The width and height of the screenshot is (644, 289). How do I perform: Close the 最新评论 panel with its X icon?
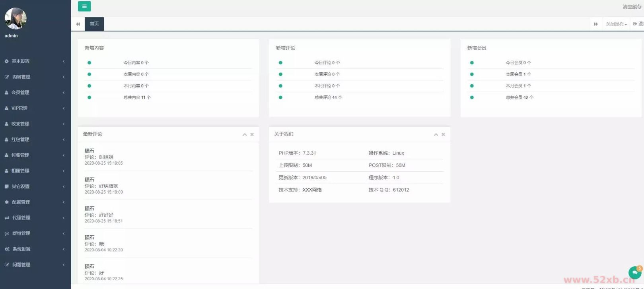(x=252, y=134)
